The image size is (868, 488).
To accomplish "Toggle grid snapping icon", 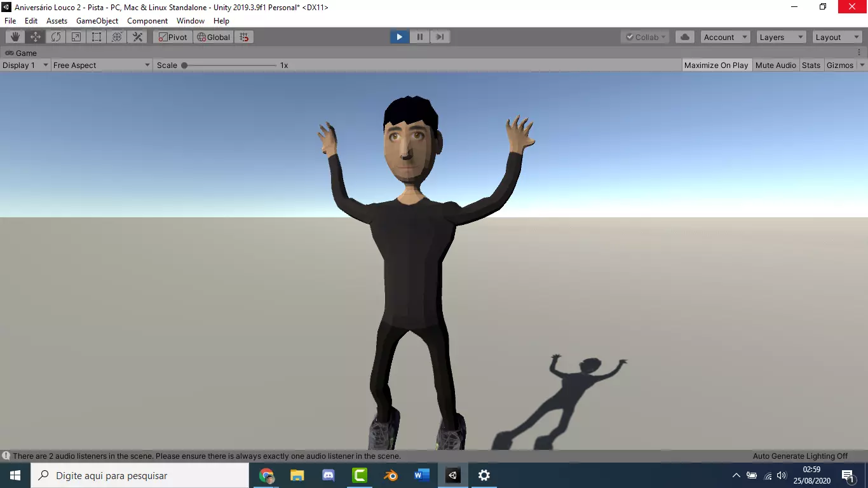I will click(x=244, y=37).
